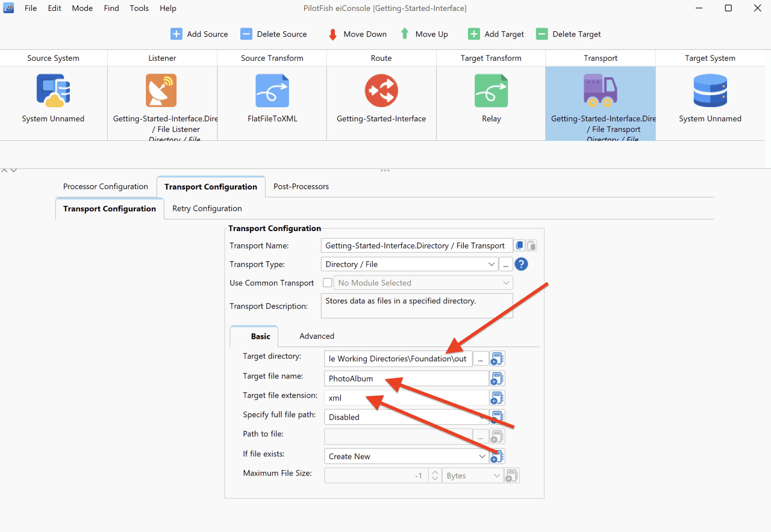This screenshot has height=532, width=771.
Task: Copy transport name using the copy icon
Action: (x=520, y=246)
